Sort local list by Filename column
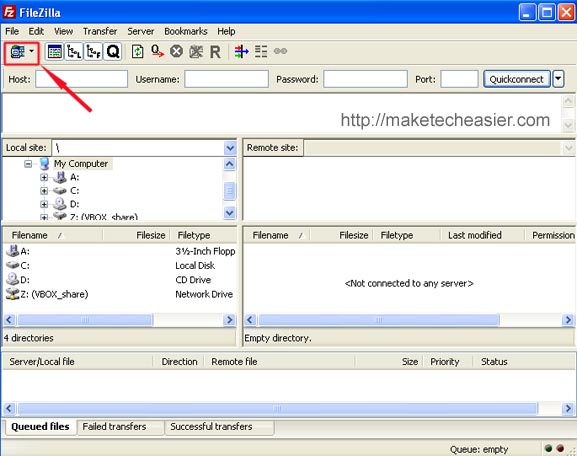Image resolution: width=577 pixels, height=456 pixels. point(53,235)
